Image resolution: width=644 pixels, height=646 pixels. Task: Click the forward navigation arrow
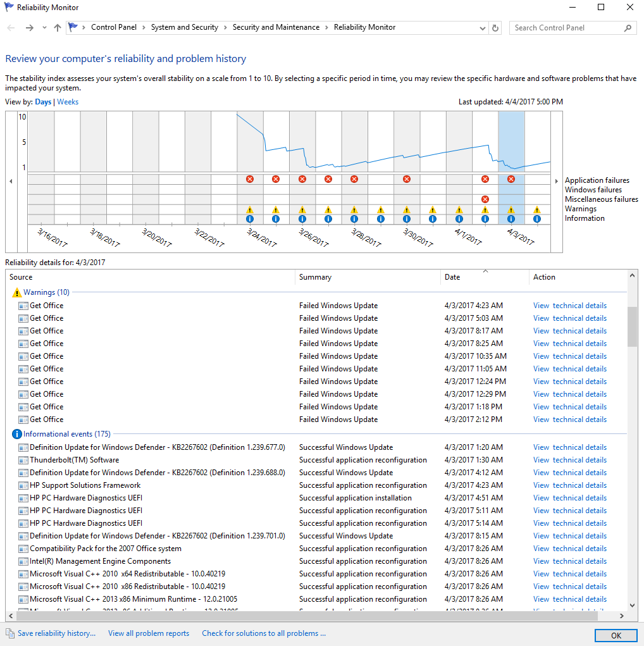pyautogui.click(x=29, y=28)
